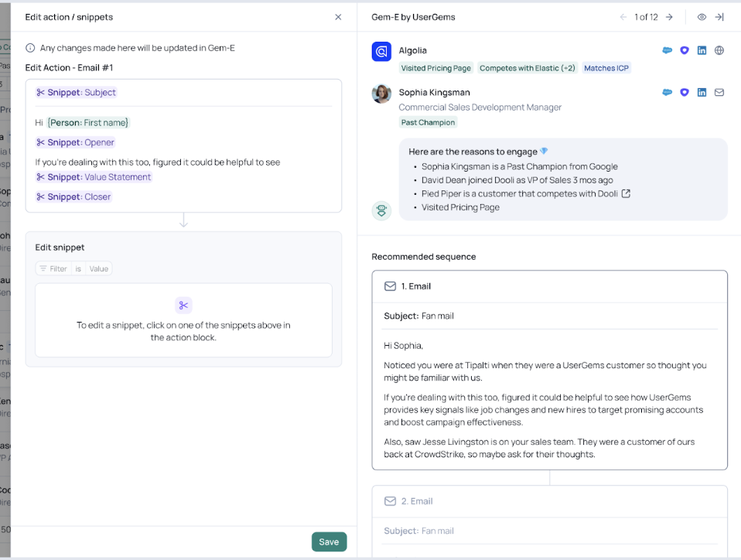The image size is (741, 560).
Task: Click the envelope icon of 2. Email
Action: [390, 501]
